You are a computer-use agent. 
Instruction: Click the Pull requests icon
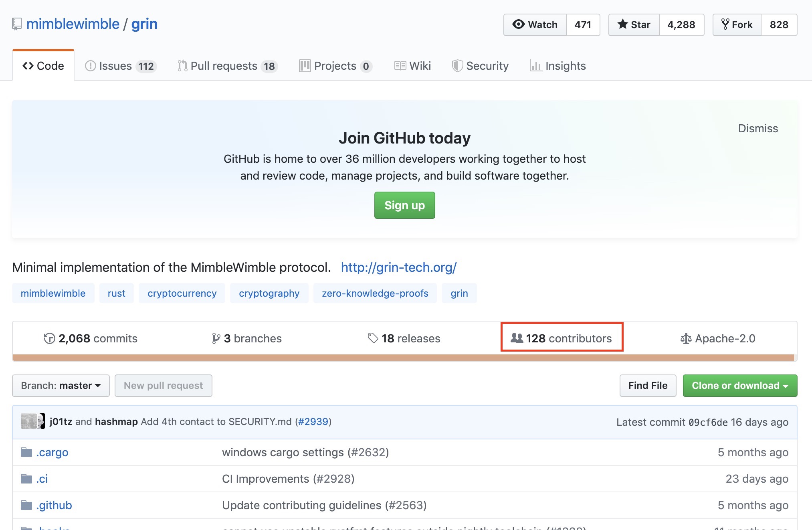click(182, 66)
